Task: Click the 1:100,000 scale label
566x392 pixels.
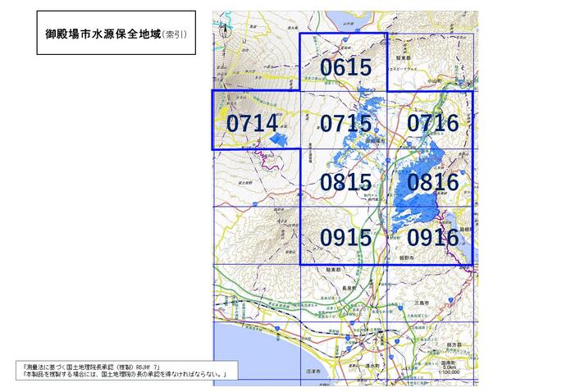Action: point(450,371)
